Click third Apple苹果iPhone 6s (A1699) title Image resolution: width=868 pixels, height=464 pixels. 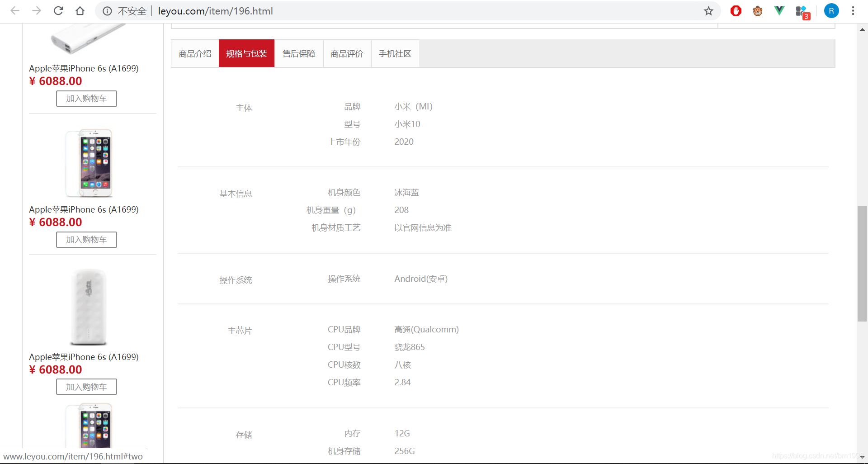pyautogui.click(x=84, y=357)
